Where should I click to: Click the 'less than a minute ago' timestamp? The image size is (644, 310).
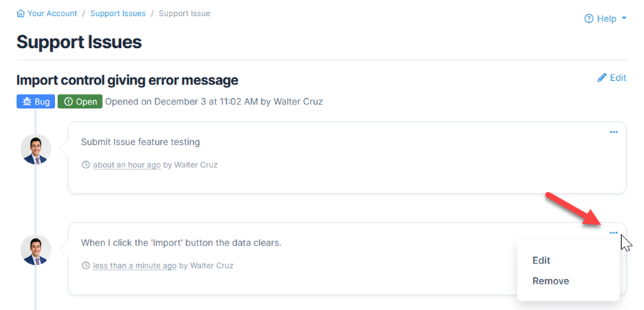[x=135, y=266]
